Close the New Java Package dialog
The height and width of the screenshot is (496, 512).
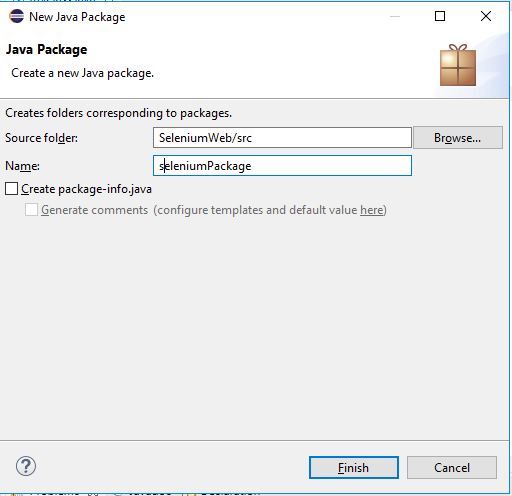(486, 16)
